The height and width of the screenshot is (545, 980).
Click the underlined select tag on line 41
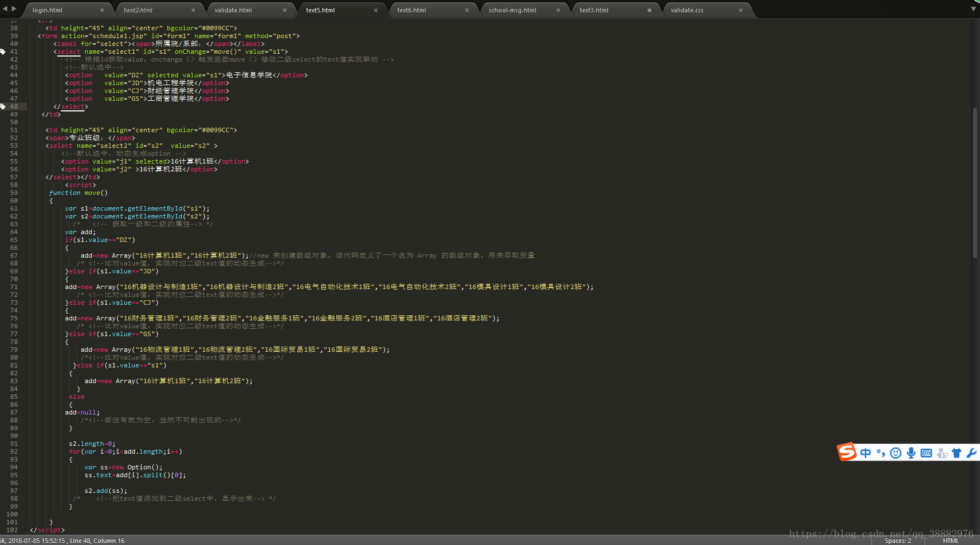(69, 52)
